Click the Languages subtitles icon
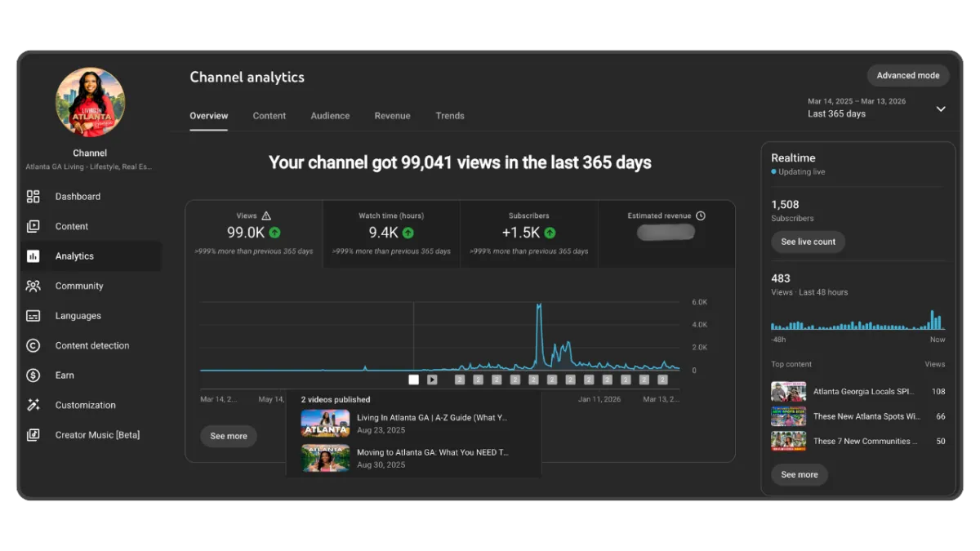Viewport: 980px width, 551px height. click(x=33, y=316)
